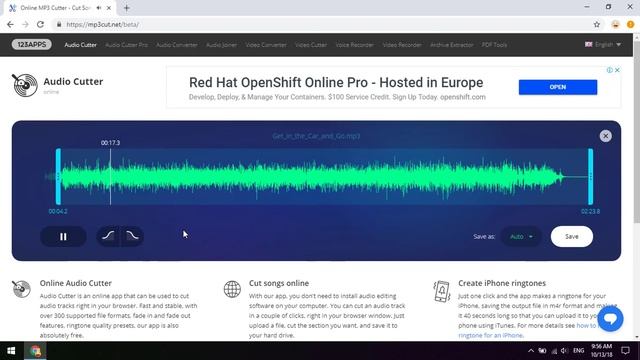Pause audio playback
640x360 pixels.
tap(63, 236)
